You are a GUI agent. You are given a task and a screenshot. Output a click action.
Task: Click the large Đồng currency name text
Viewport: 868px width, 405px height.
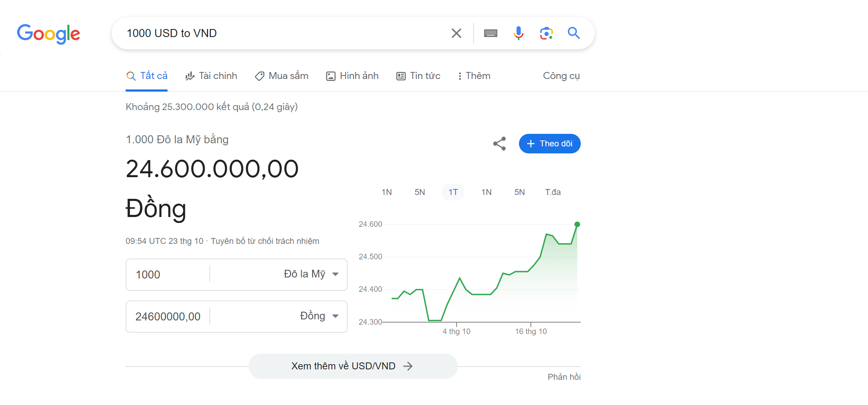coord(156,209)
